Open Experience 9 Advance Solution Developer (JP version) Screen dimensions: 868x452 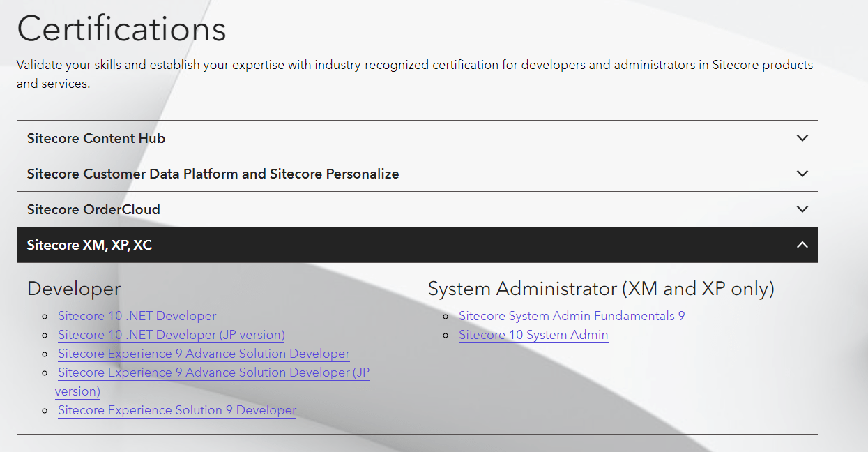pyautogui.click(x=213, y=382)
